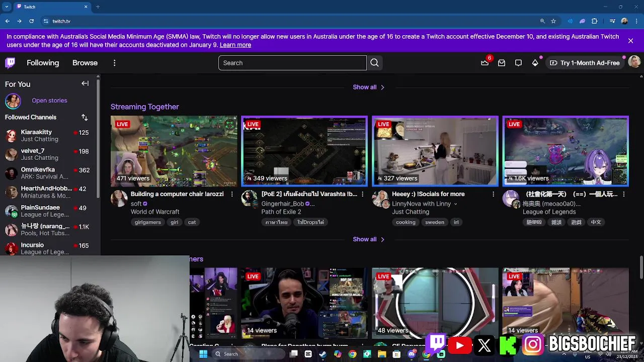Open the 1.6K viewers League stream thumbnail
The height and width of the screenshot is (362, 644).
[x=566, y=151]
